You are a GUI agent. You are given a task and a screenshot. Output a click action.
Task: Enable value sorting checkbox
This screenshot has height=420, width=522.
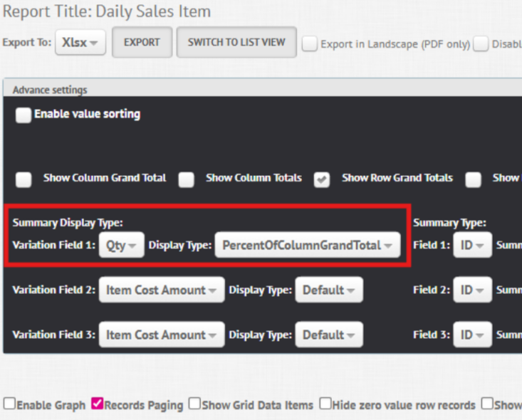coord(24,115)
